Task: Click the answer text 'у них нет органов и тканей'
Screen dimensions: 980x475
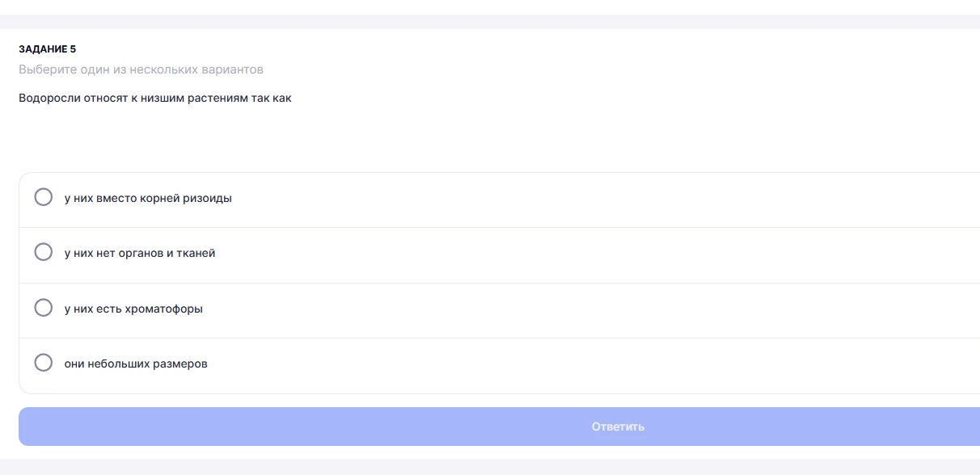Action: pyautogui.click(x=140, y=253)
